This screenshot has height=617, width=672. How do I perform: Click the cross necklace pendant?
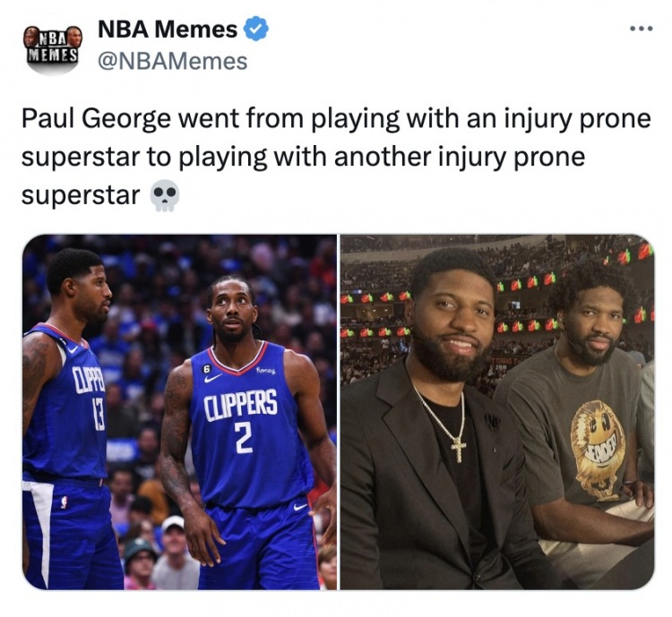pyautogui.click(x=458, y=450)
